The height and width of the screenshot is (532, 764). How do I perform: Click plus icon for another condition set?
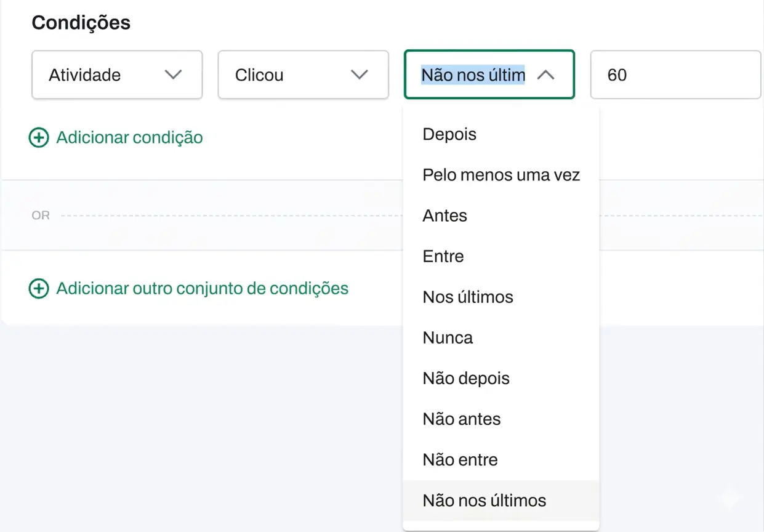tap(39, 288)
